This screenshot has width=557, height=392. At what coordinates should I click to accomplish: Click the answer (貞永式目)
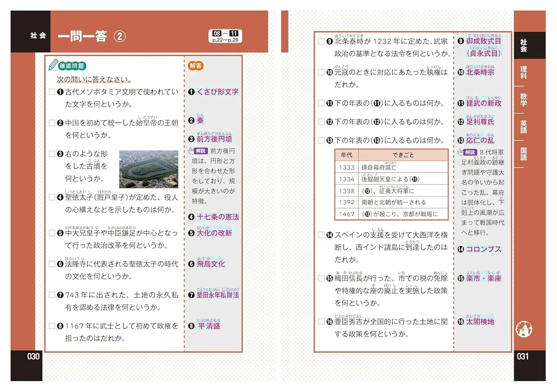click(483, 53)
